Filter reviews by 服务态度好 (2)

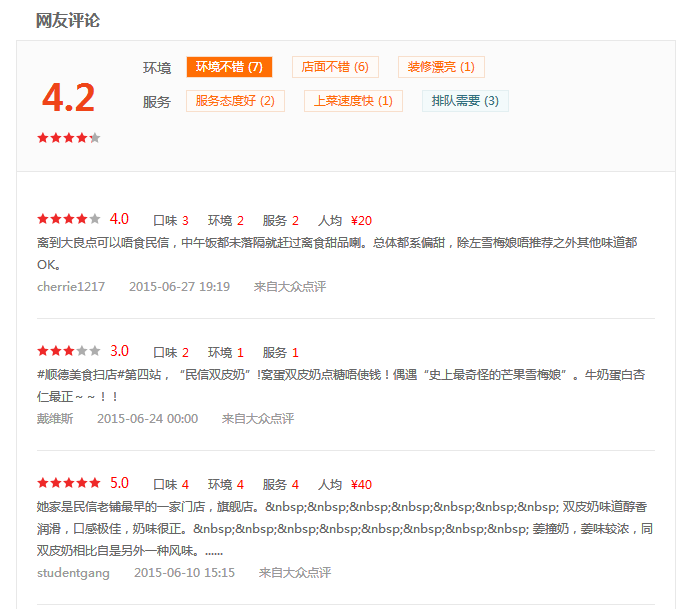pyautogui.click(x=235, y=101)
